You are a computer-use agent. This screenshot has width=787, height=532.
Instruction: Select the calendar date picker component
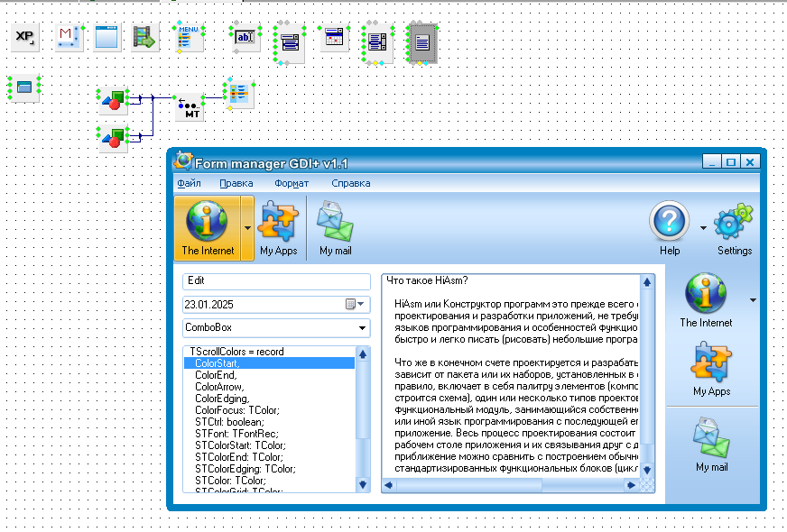pos(334,37)
